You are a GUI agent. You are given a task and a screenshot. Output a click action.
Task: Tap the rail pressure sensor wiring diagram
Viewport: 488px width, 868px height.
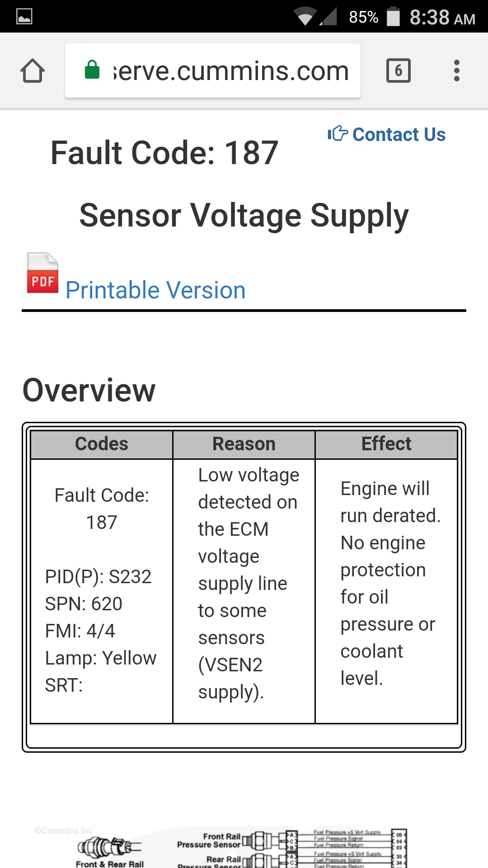click(292, 848)
